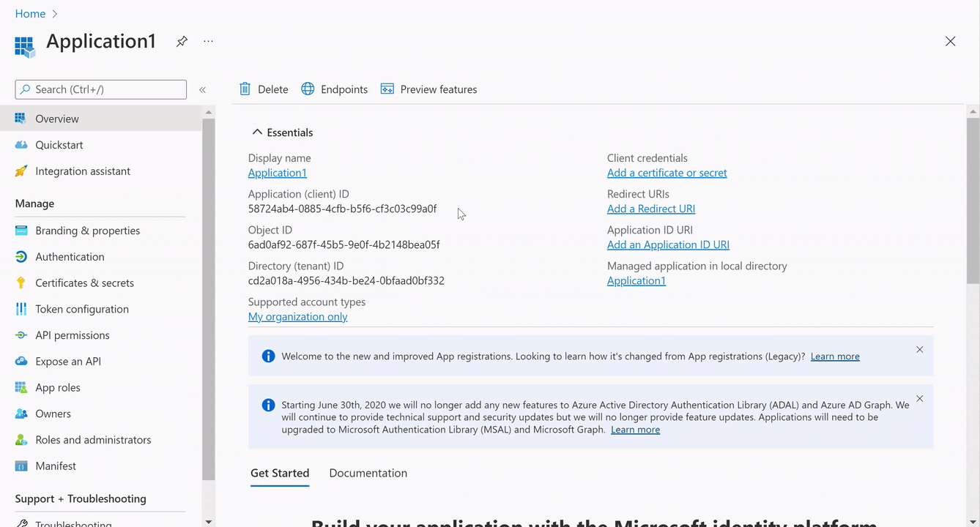Open the Overview menu item
This screenshot has width=980, height=527.
pos(101,119)
